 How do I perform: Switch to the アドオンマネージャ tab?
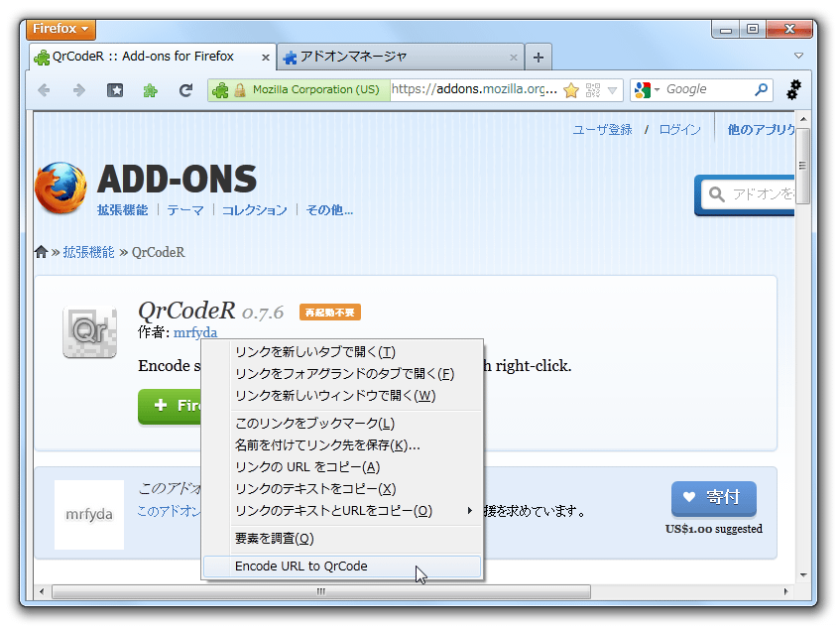pyautogui.click(x=401, y=57)
